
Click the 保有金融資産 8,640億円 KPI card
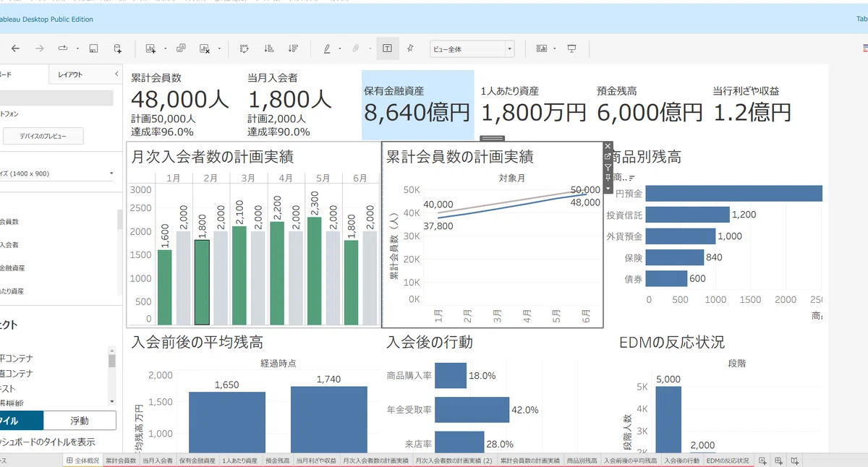pyautogui.click(x=418, y=105)
